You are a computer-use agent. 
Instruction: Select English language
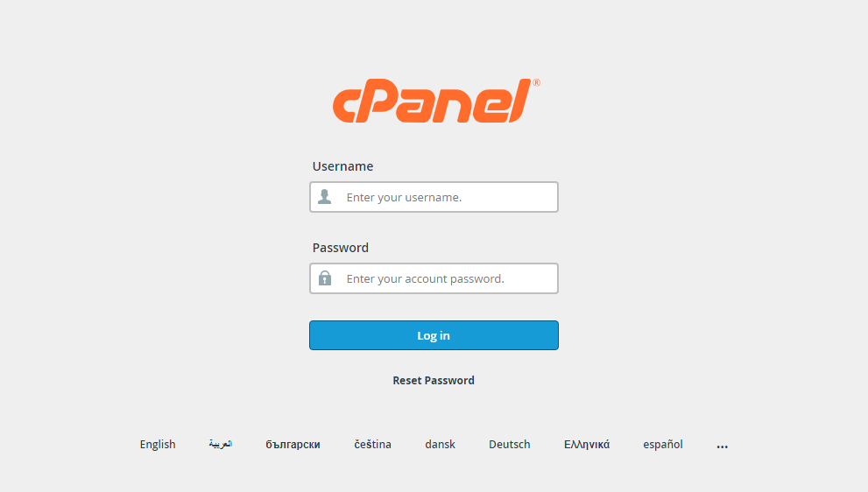pos(158,445)
